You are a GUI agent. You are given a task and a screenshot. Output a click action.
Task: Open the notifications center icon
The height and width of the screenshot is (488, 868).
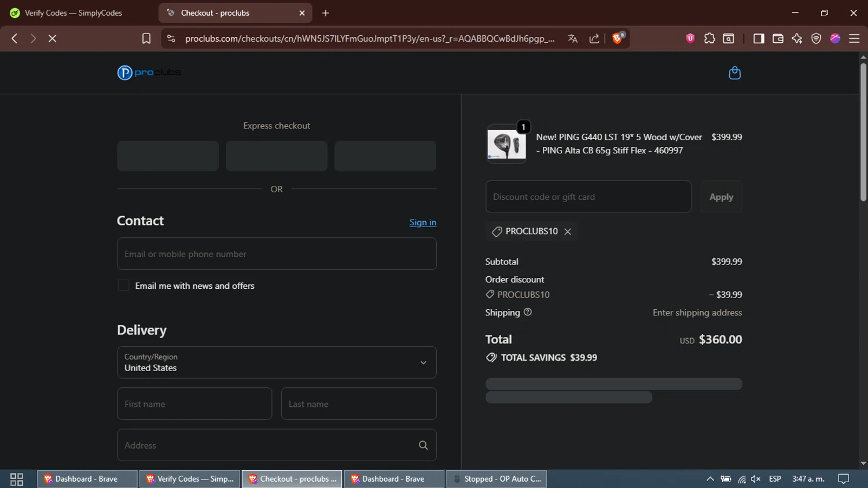pyautogui.click(x=844, y=479)
